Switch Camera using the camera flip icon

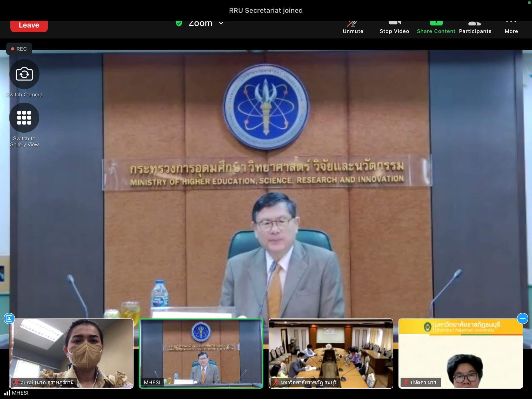point(24,74)
